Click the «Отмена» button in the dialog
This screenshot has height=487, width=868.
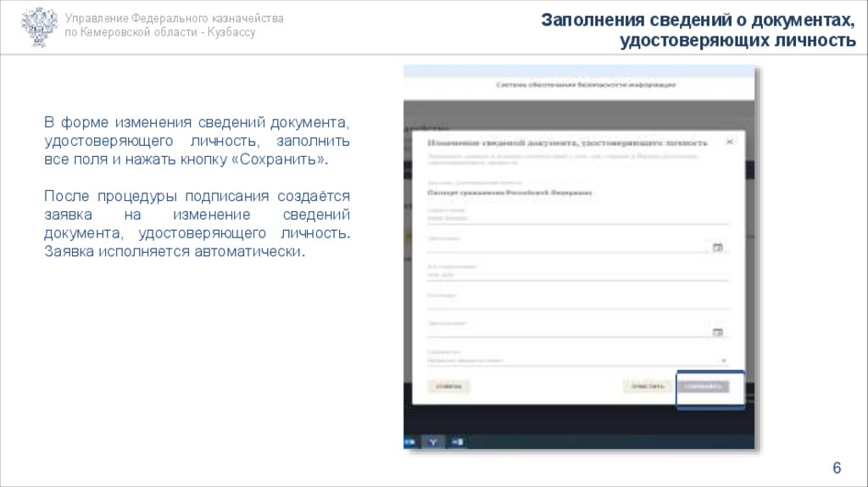tap(448, 386)
